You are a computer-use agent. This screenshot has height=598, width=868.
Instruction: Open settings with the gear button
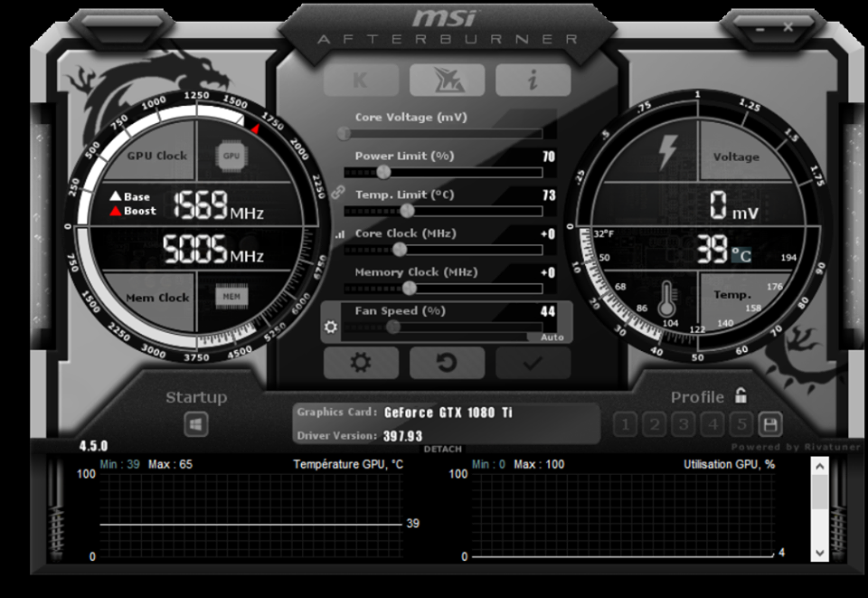point(361,363)
